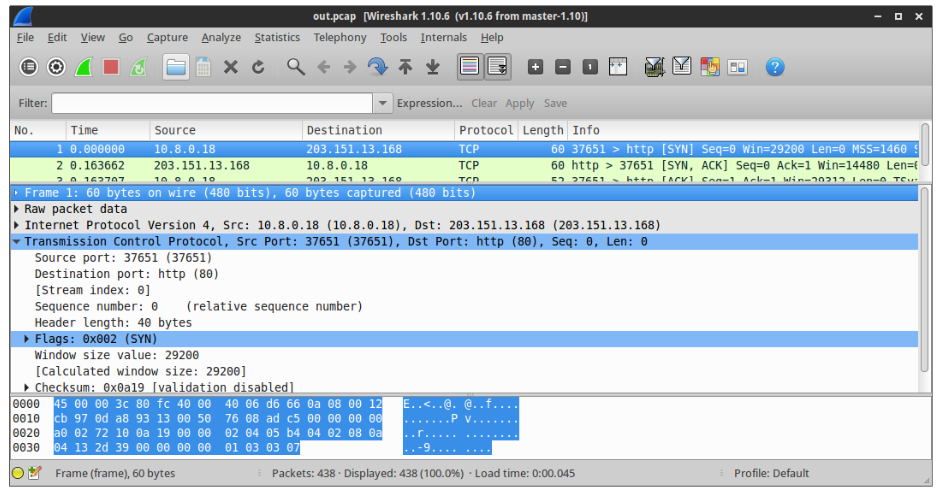
Task: Zoom out toolbar minus icon
Action: click(562, 67)
